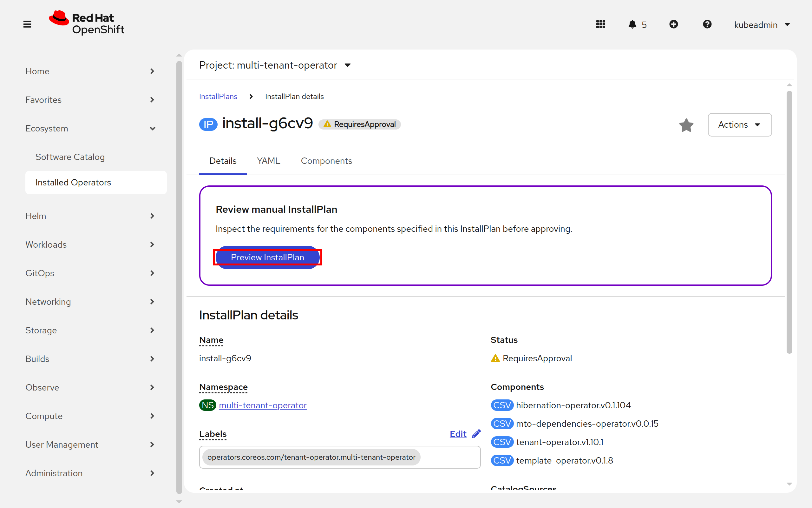Click the RequiresApproval status badge in header
This screenshot has width=812, height=508.
(359, 124)
